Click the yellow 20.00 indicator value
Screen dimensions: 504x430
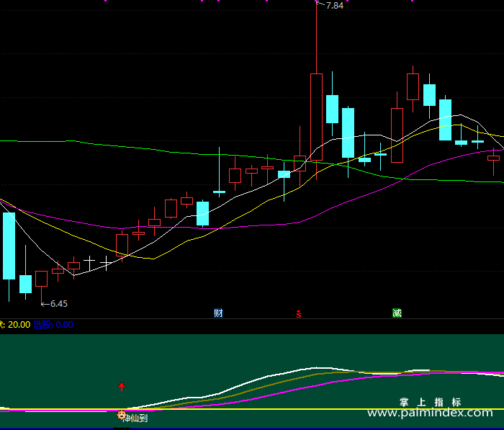tap(19, 325)
